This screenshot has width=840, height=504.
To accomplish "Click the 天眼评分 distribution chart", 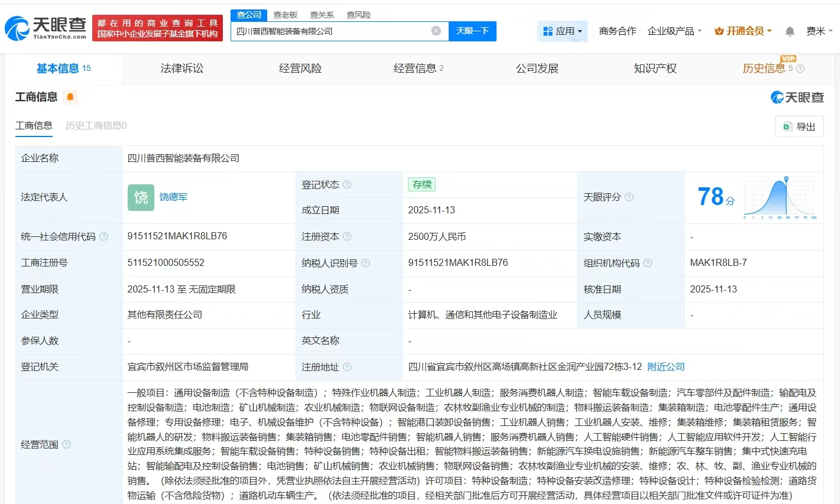I will tap(780, 197).
